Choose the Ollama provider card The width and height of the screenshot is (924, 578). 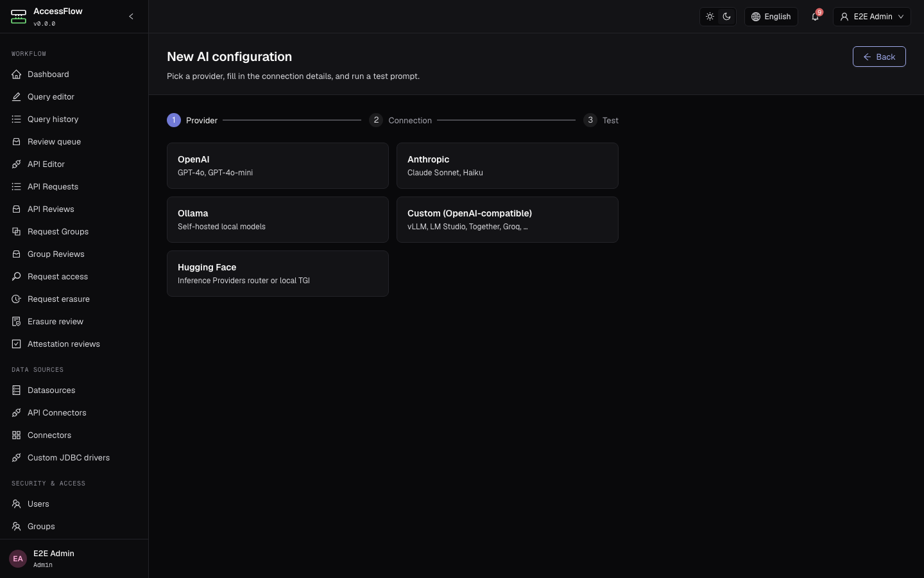278,220
